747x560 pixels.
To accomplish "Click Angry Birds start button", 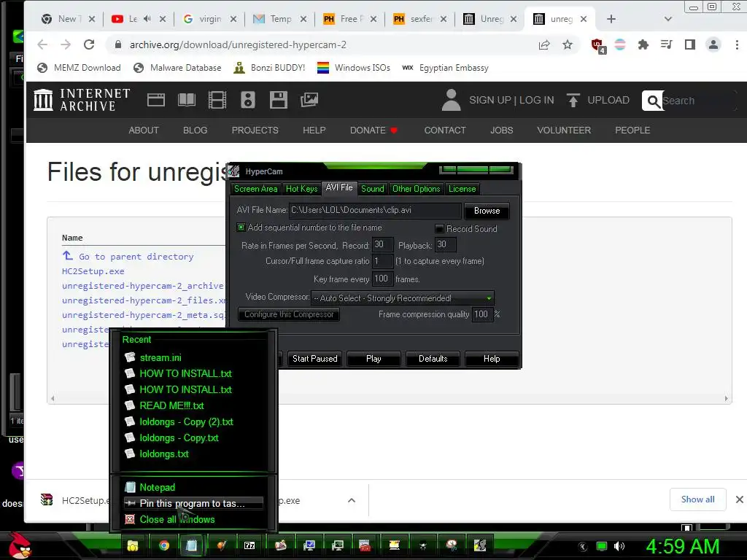I will click(x=20, y=545).
